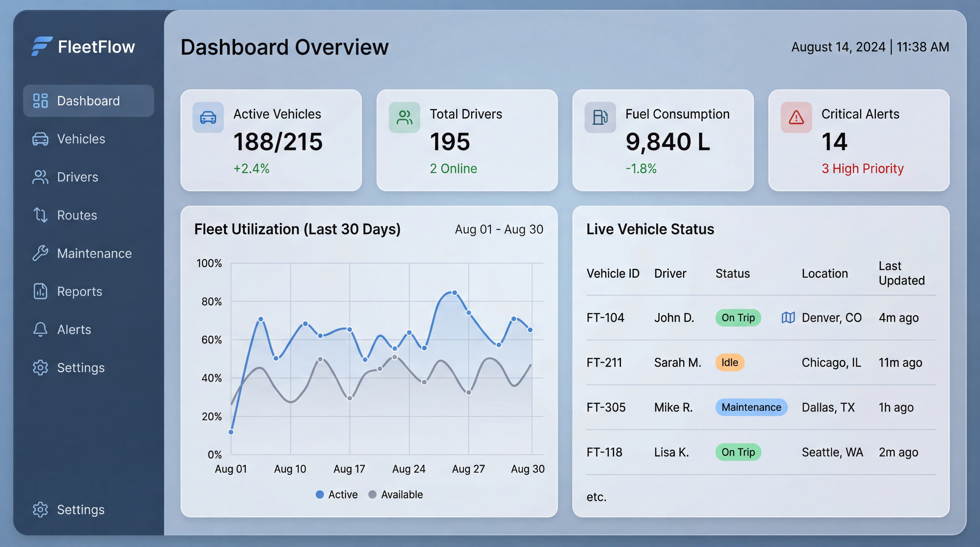Screen dimensions: 980x547
Task: Toggle the Active series in chart legend
Action: (337, 494)
